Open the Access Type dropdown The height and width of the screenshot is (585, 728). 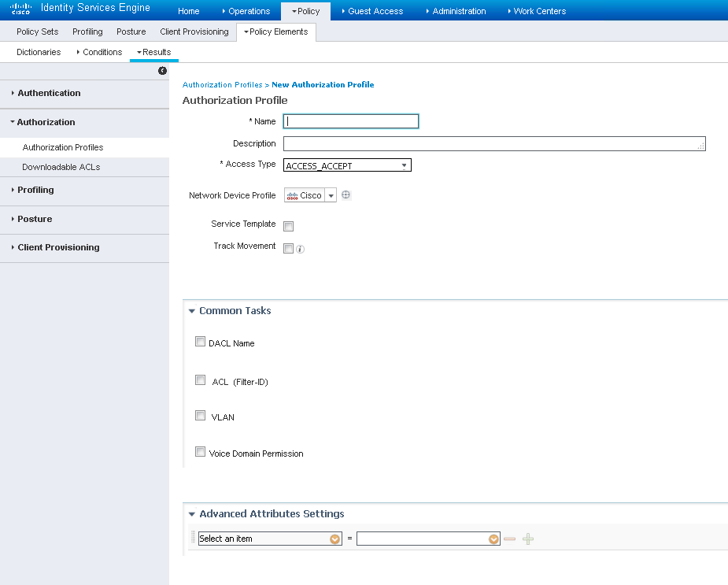click(x=347, y=165)
